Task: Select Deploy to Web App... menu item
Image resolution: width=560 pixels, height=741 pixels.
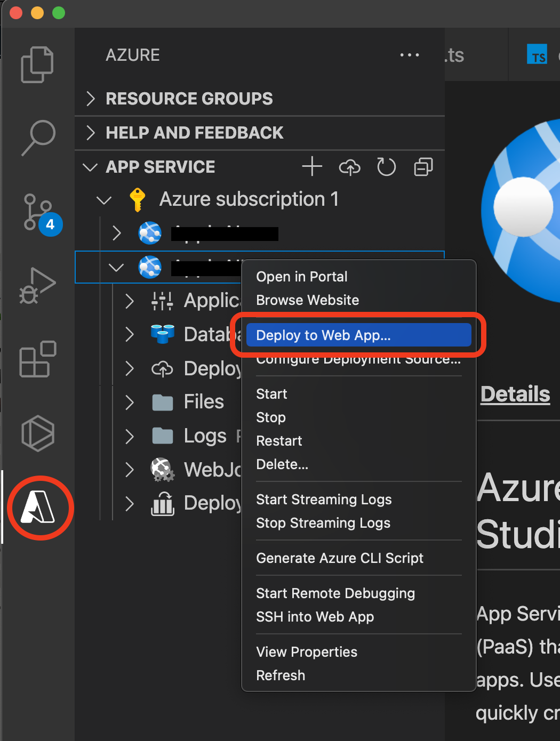Action: (358, 335)
